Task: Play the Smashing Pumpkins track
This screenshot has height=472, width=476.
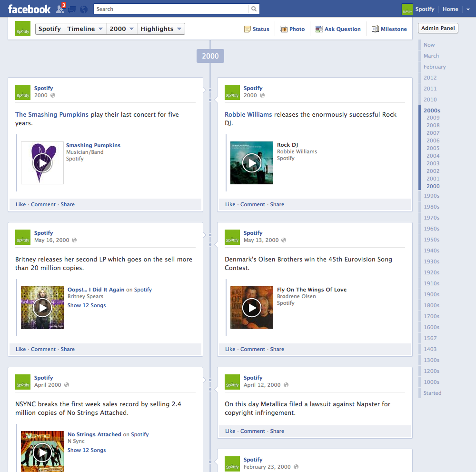Action: (x=42, y=163)
